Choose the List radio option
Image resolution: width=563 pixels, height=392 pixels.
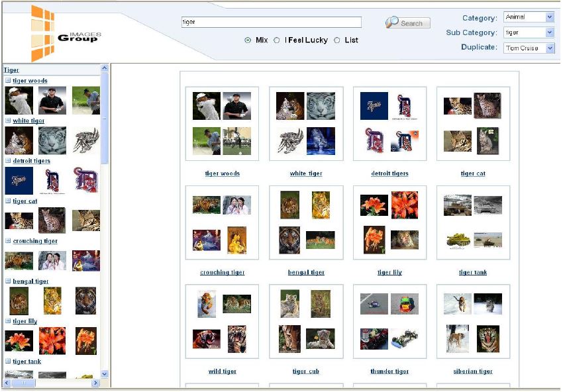click(337, 40)
